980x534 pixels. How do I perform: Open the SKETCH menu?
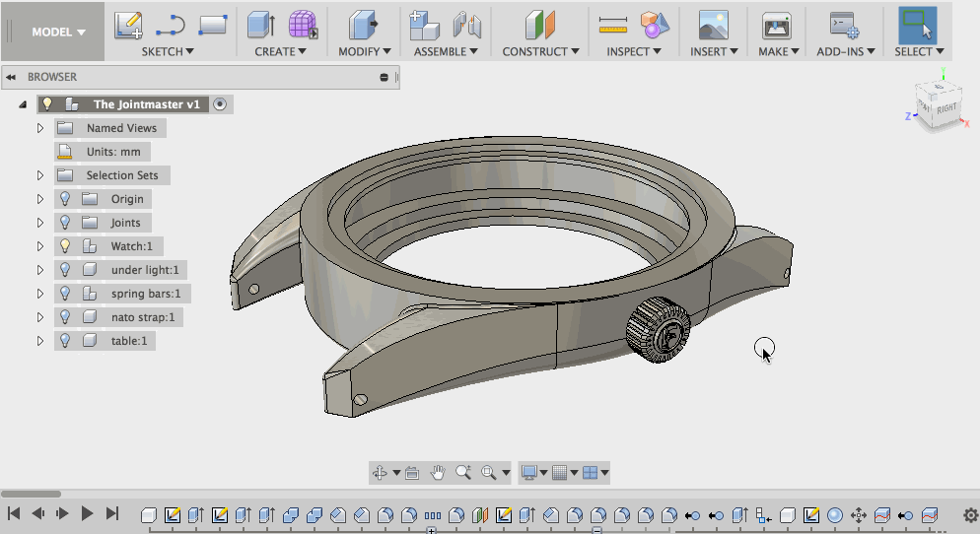(x=167, y=51)
